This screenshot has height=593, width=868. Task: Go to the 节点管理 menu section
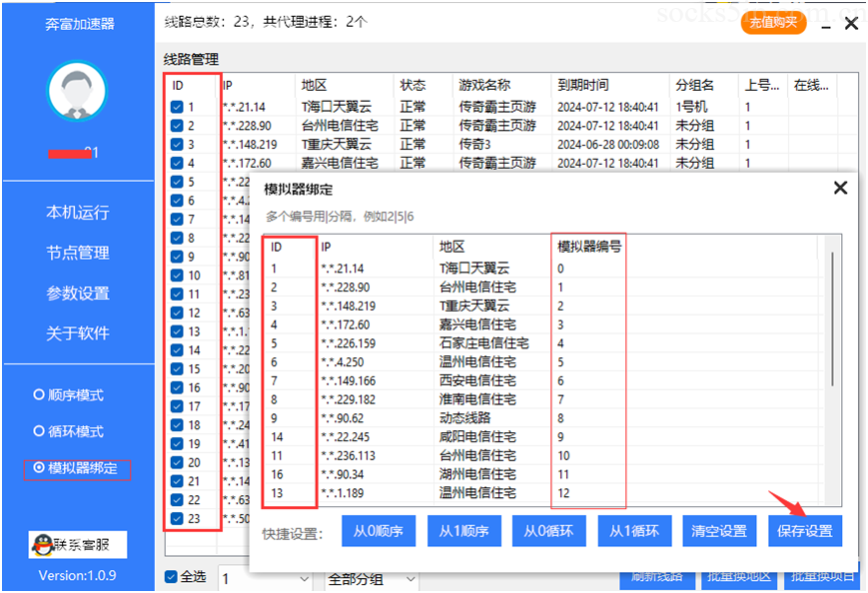pyautogui.click(x=77, y=253)
